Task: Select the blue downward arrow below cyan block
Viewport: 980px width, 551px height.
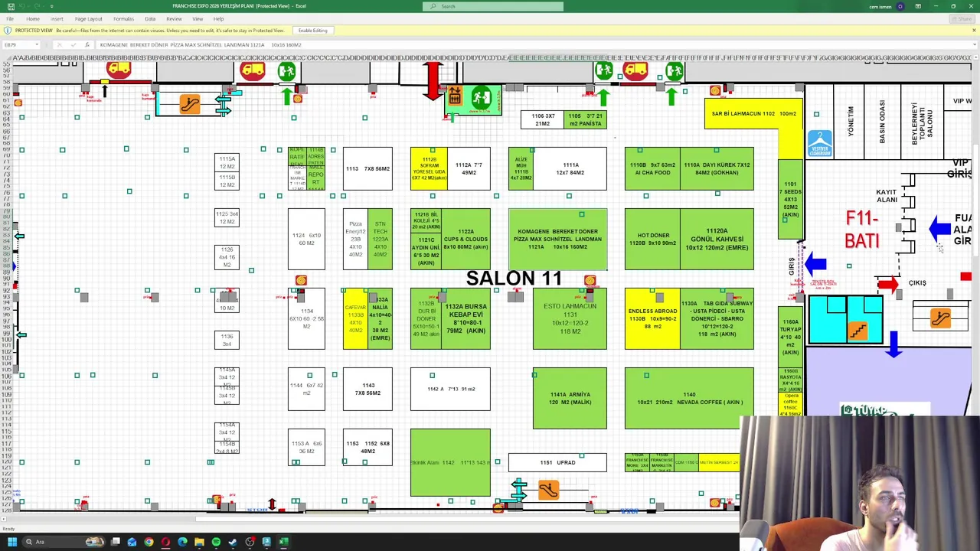Action: tap(893, 345)
